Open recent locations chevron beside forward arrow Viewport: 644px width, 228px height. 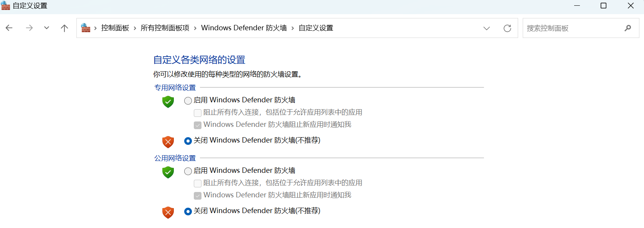[46, 28]
